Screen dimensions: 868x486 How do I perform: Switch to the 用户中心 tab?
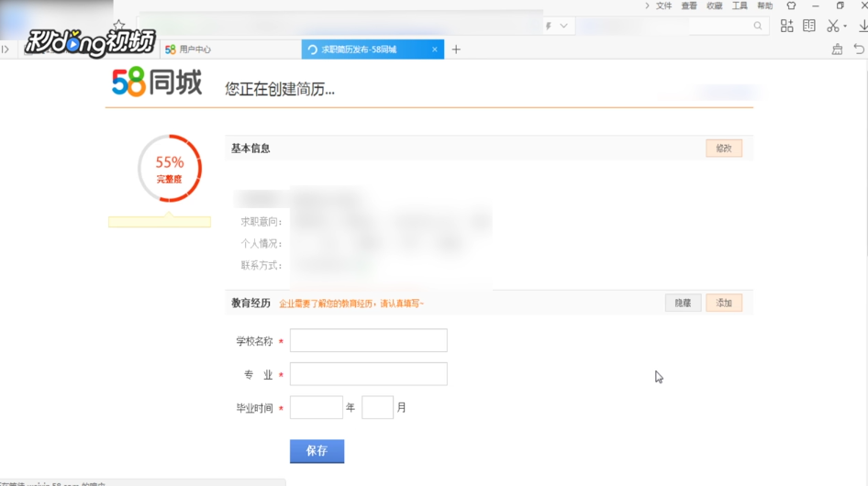[229, 50]
